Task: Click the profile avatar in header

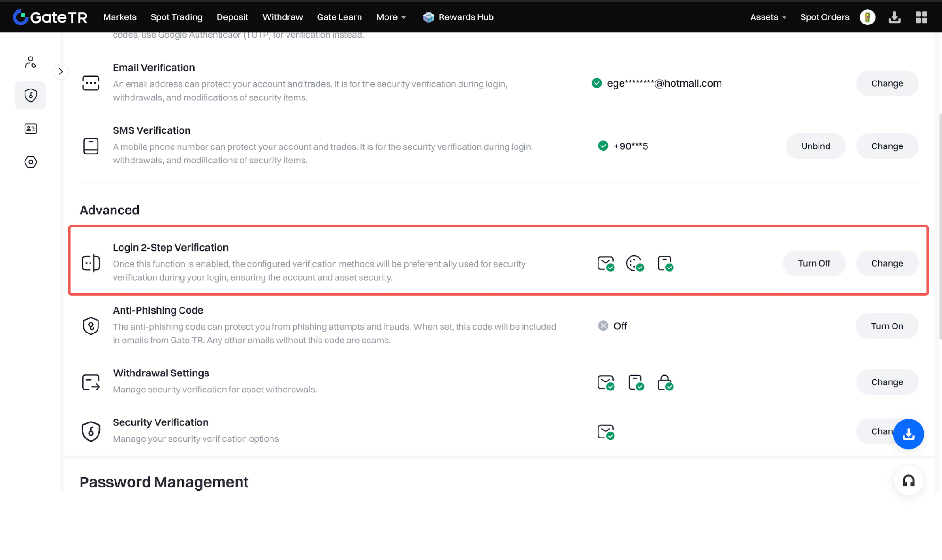Action: tap(867, 17)
